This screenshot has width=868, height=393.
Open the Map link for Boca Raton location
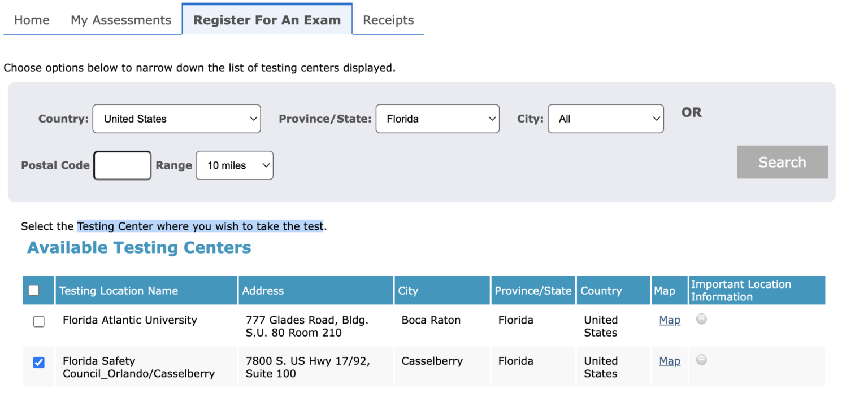669,320
